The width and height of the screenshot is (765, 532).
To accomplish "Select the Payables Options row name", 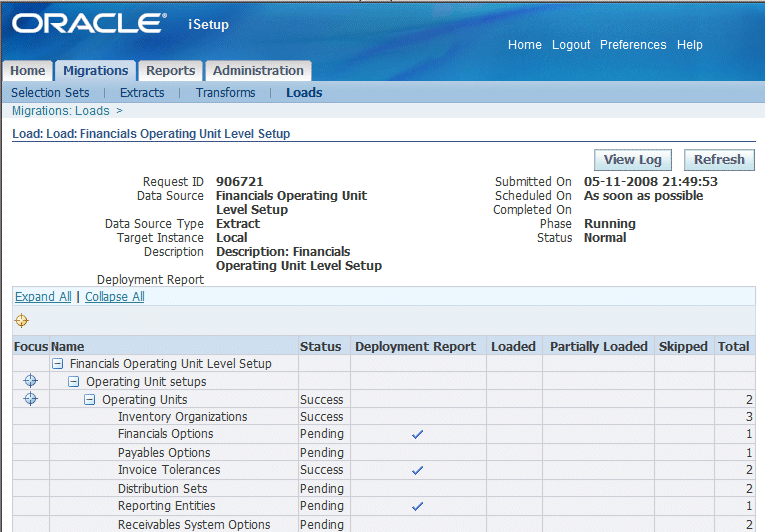I will [x=164, y=452].
